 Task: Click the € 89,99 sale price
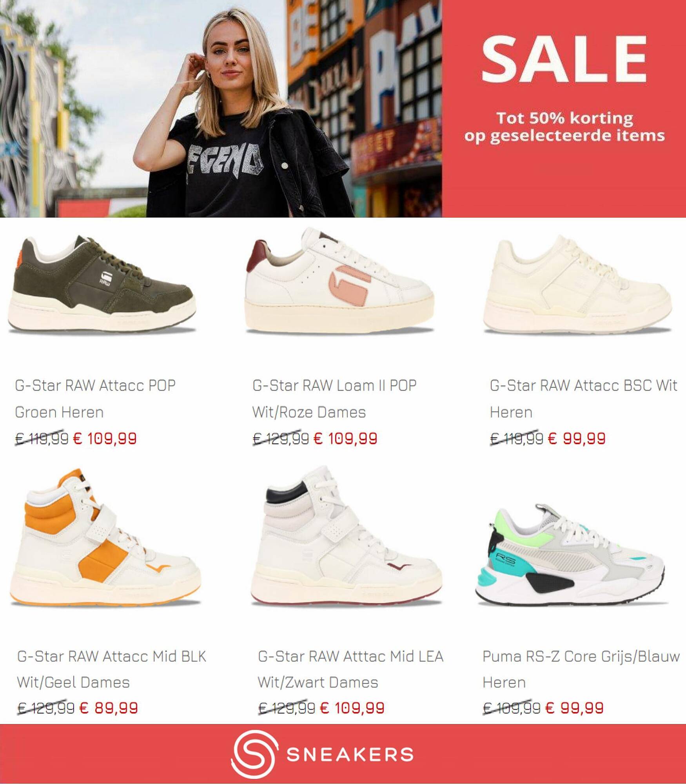click(109, 708)
